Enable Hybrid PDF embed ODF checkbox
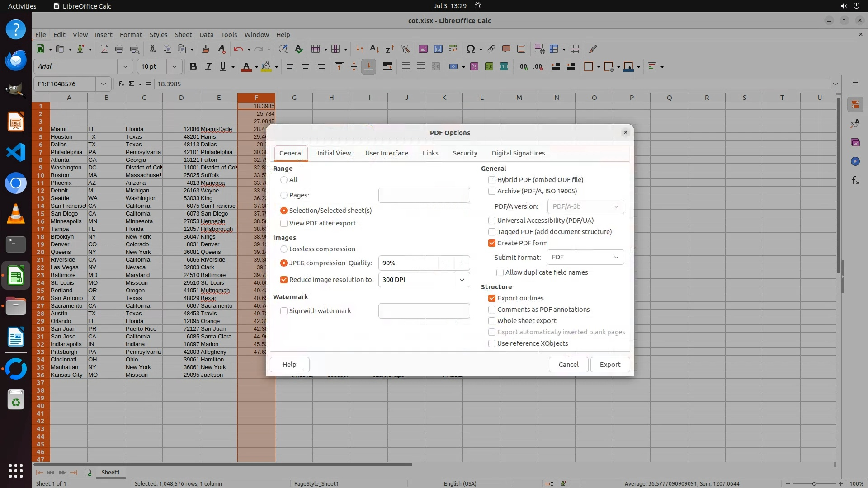 (492, 180)
